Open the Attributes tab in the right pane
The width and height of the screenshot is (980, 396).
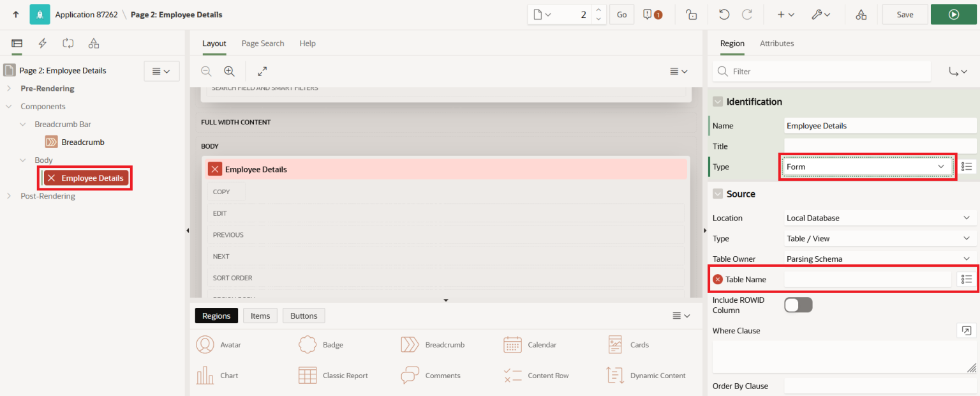pyautogui.click(x=776, y=43)
